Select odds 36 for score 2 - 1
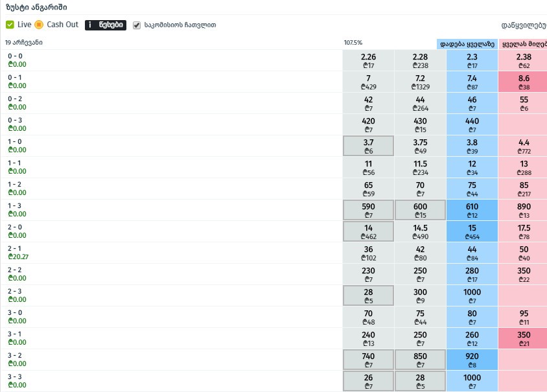Viewport: 547px width, 392px height. pyautogui.click(x=368, y=253)
